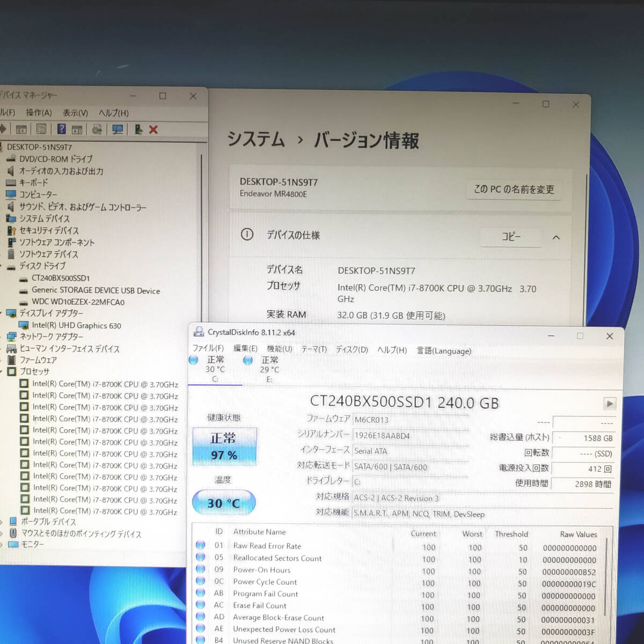This screenshot has width=644, height=644.
Task: Open 表示(V) menu in Device Manager
Action: click(75, 113)
